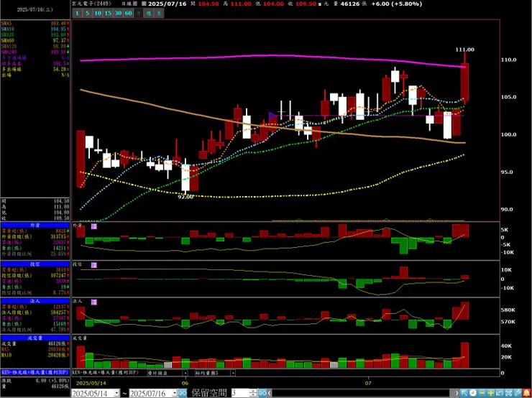This screenshot has width=532, height=398.
Task: Open the end date 2025/07/16 dropdown
Action: [175, 393]
